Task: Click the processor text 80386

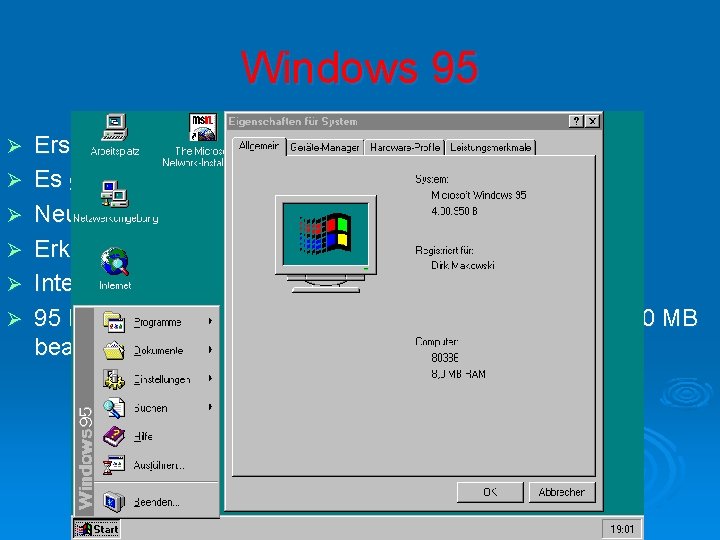Action: tap(444, 358)
